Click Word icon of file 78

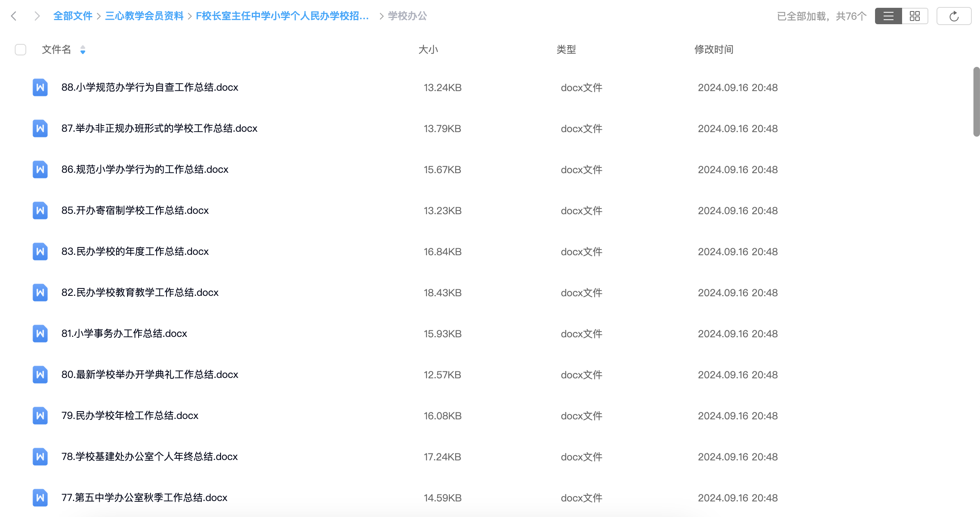click(40, 457)
